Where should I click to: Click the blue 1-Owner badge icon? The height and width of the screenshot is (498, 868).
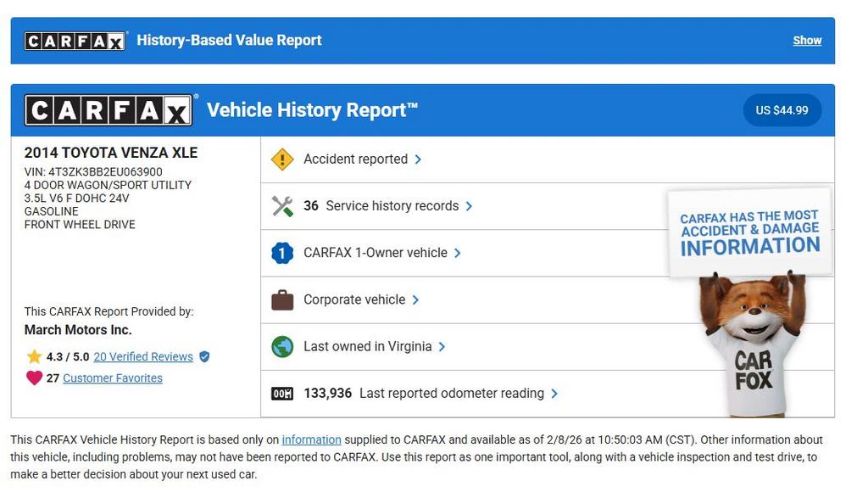282,253
